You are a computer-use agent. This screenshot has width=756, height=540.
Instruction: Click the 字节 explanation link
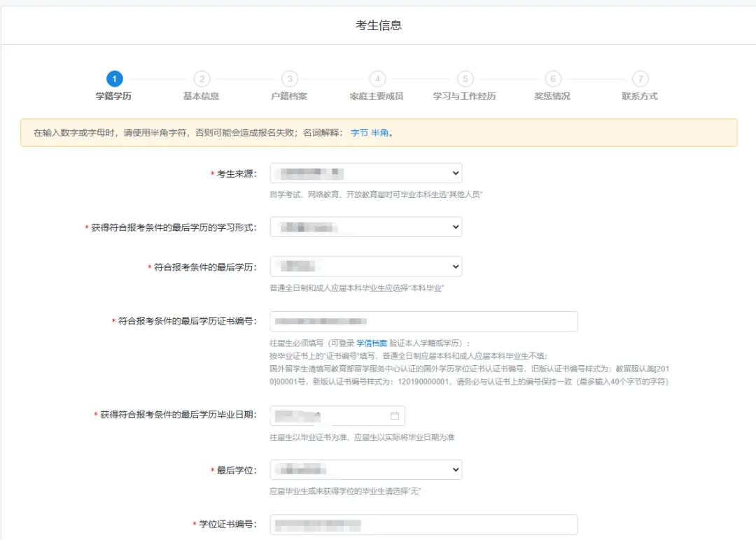click(x=359, y=132)
